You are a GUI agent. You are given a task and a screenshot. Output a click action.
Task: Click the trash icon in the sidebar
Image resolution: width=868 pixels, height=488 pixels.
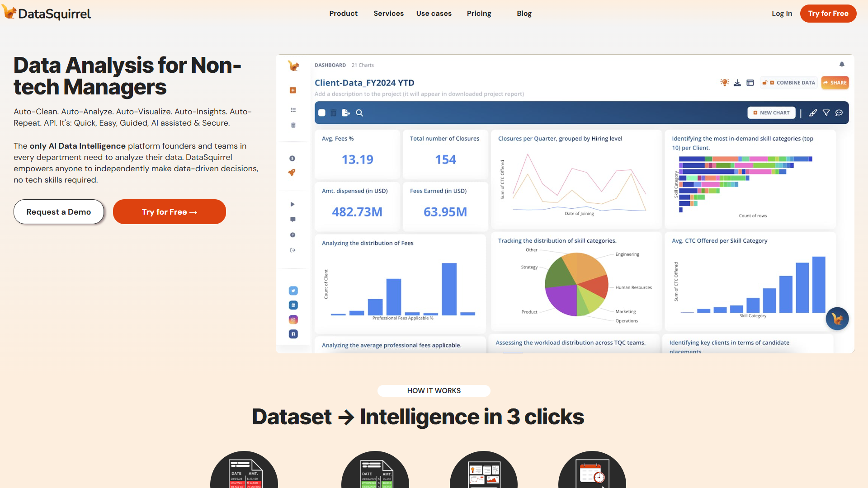[293, 125]
